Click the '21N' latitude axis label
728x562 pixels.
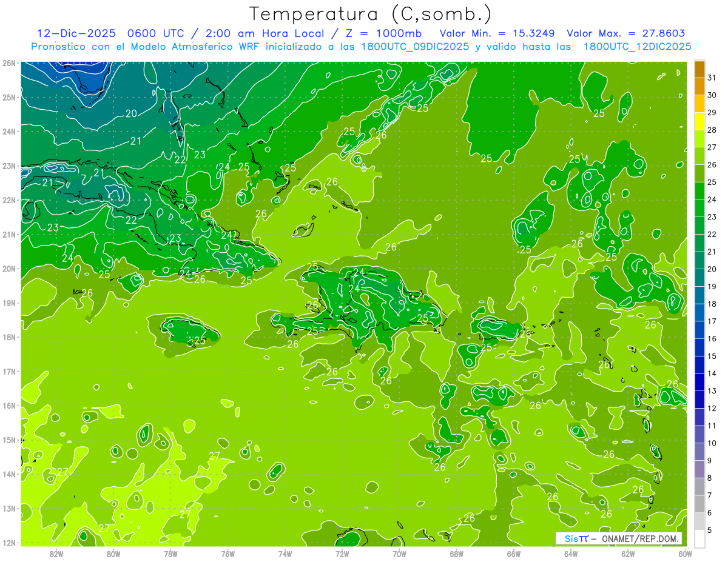click(9, 235)
